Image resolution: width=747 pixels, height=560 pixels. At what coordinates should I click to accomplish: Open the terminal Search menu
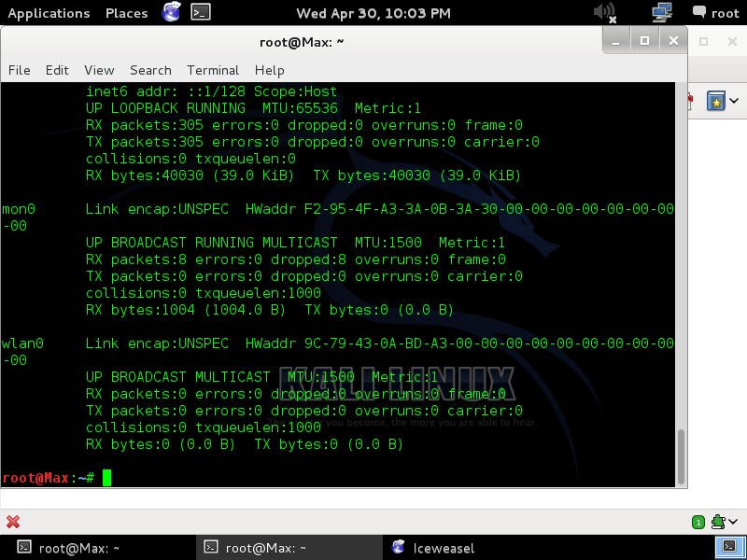click(150, 70)
